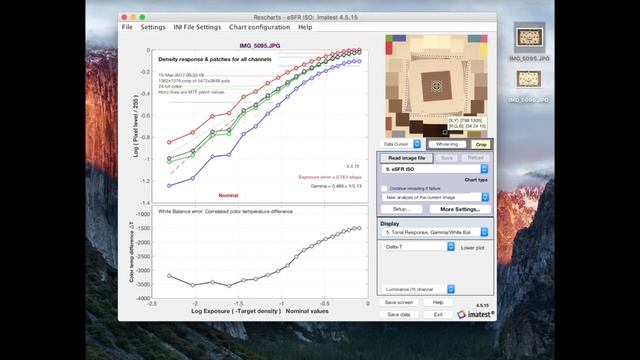The height and width of the screenshot is (360, 640).
Task: Open the Help menu
Action: (x=305, y=27)
